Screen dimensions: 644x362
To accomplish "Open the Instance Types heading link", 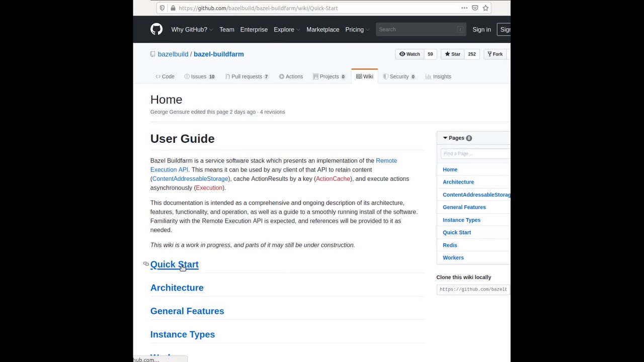I will 183,334.
